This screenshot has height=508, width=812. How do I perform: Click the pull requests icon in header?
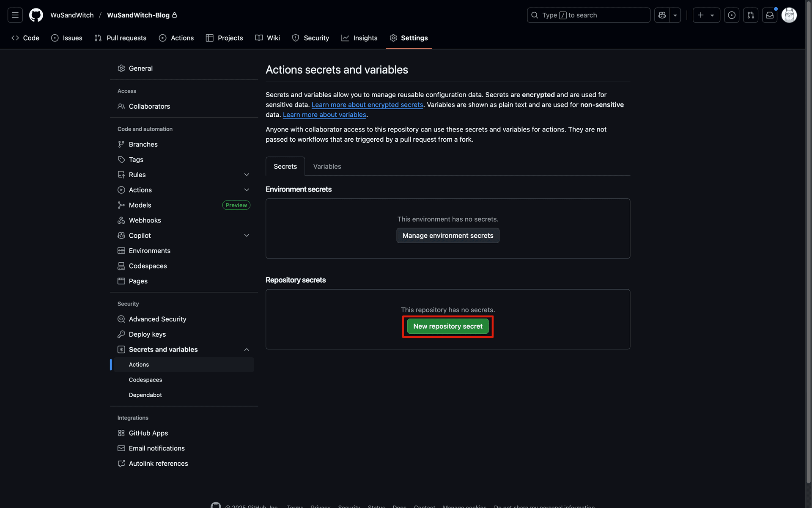(x=751, y=15)
